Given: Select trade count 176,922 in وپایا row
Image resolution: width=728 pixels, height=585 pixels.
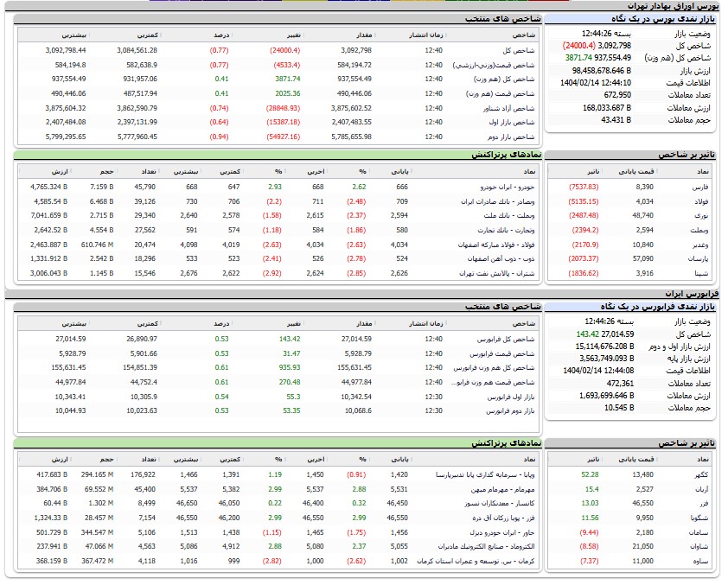Looking at the screenshot, I should 143,474.
